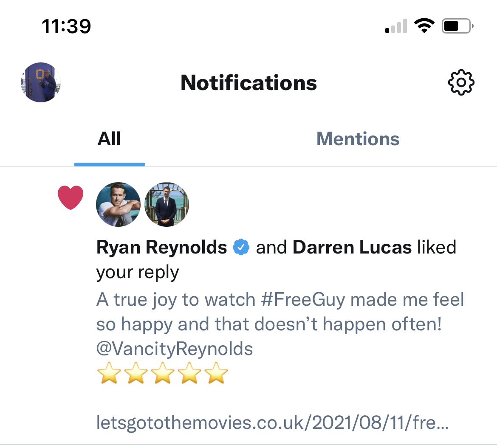Tap the Wi-Fi status icon
The width and height of the screenshot is (497, 448).
pos(424,26)
